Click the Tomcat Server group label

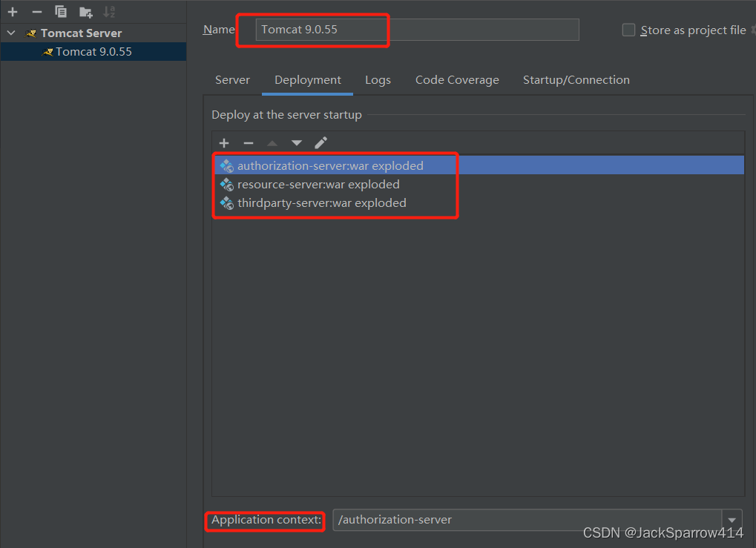[81, 33]
